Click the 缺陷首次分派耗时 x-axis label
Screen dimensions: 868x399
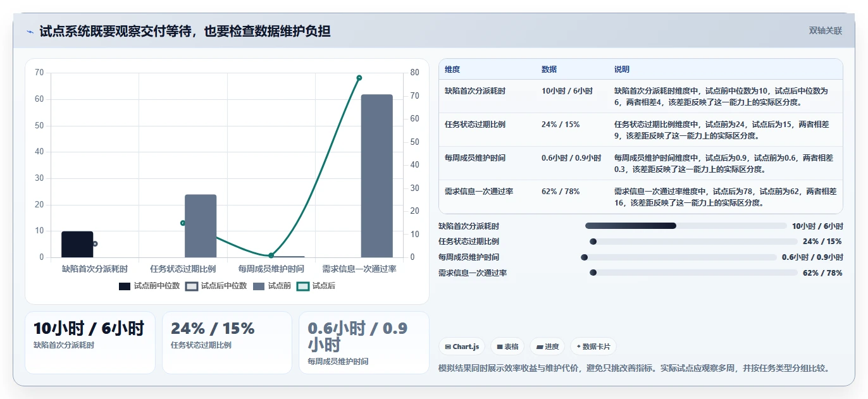pos(95,269)
